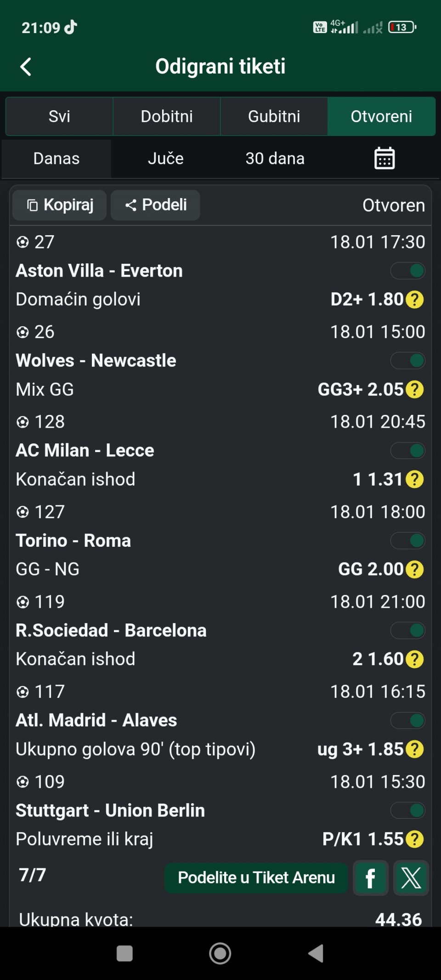441x980 pixels.
Task: Switch off the Torino - Roma match
Action: pyautogui.click(x=407, y=541)
